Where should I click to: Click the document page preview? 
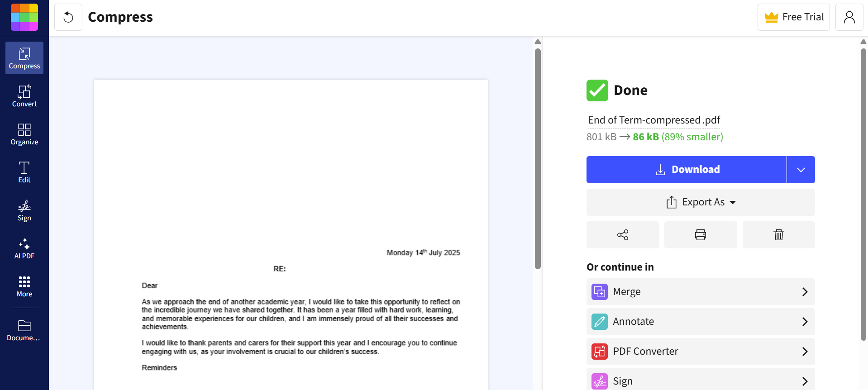tap(291, 235)
